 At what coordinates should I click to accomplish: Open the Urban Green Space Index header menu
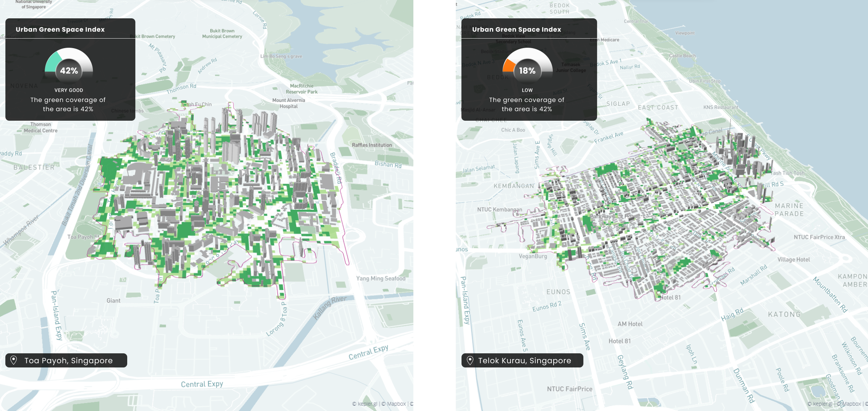coord(60,29)
